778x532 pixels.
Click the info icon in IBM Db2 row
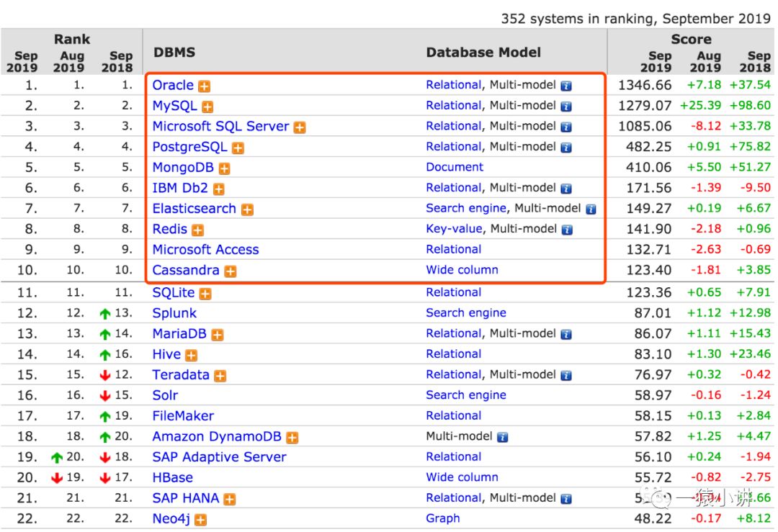[x=566, y=189]
